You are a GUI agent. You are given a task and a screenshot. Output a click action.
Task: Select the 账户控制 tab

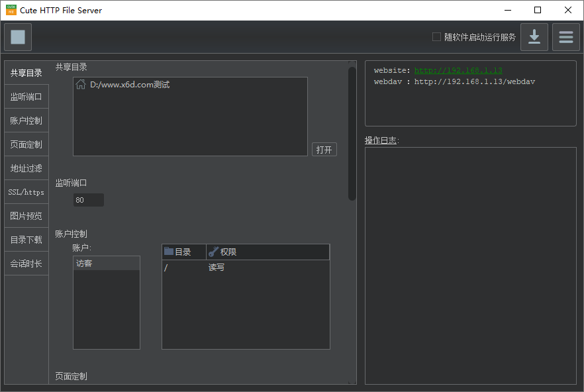(x=26, y=121)
